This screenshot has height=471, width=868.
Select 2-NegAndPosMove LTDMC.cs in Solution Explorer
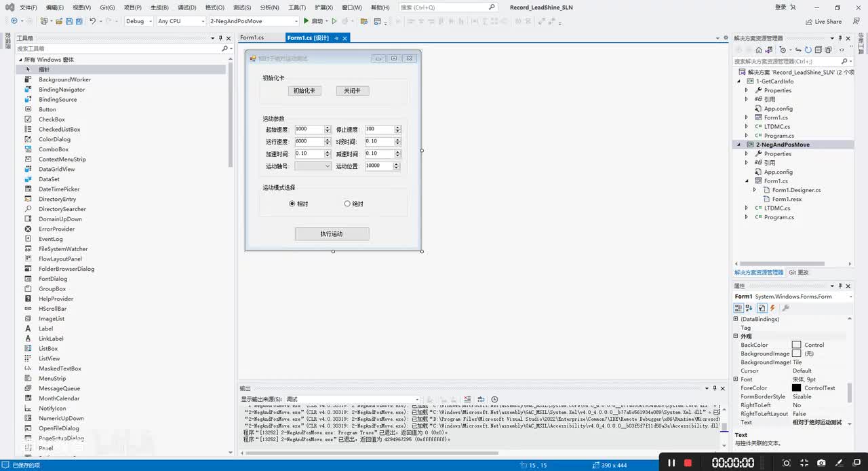coord(777,208)
